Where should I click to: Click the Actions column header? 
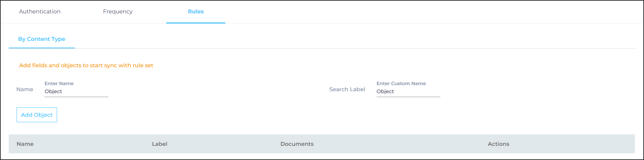(498, 144)
